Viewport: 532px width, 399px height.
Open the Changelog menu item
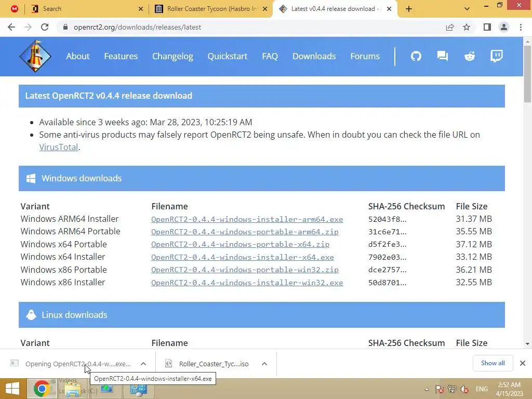(172, 56)
